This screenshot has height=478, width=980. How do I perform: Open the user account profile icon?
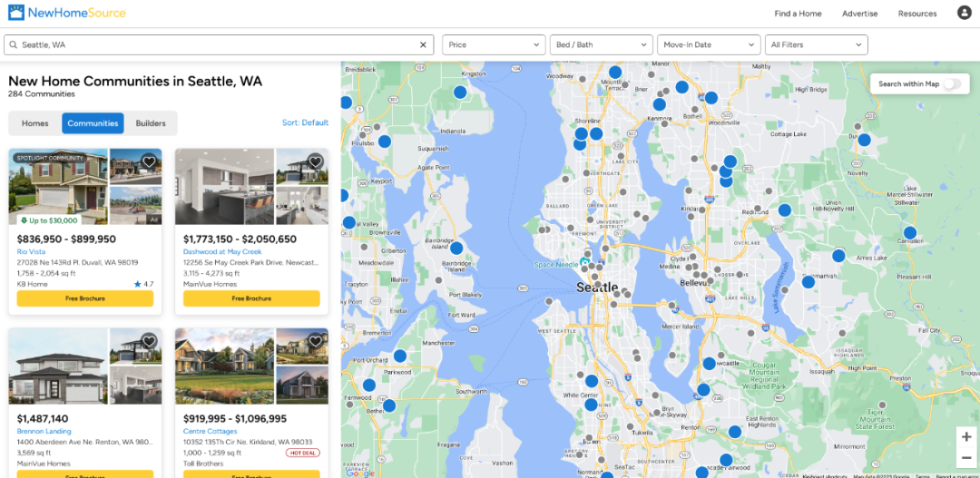tap(964, 13)
